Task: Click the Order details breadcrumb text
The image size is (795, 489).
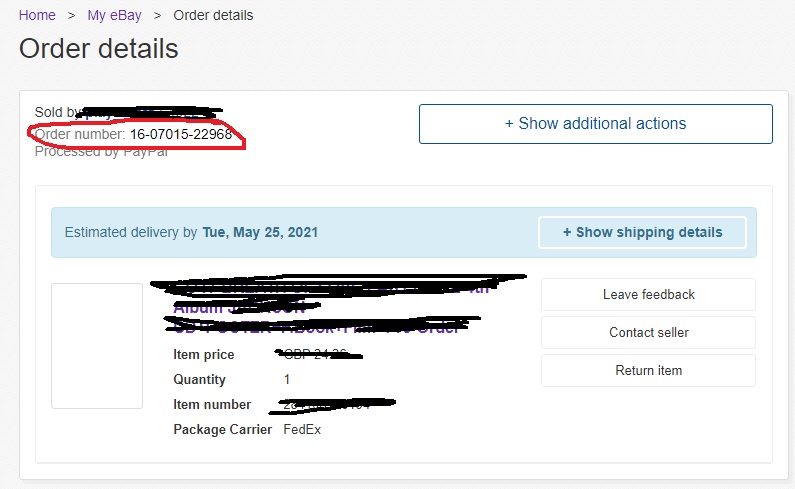Action: [x=213, y=15]
